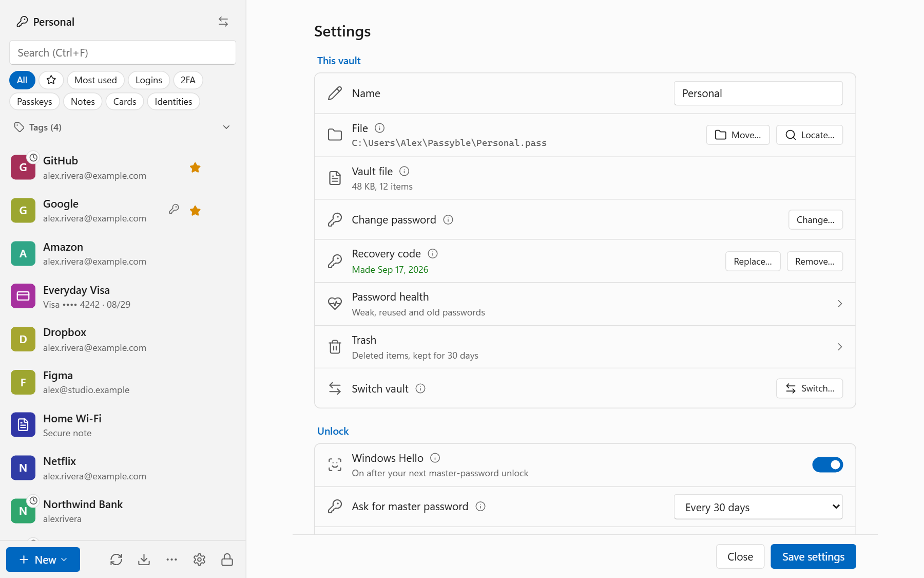The height and width of the screenshot is (578, 924).
Task: Click the vault Name text field
Action: point(758,94)
